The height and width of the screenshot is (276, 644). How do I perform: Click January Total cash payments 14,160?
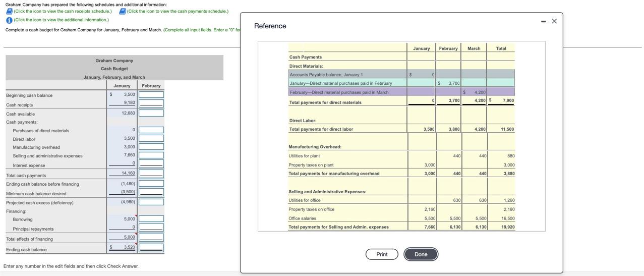(x=128, y=173)
